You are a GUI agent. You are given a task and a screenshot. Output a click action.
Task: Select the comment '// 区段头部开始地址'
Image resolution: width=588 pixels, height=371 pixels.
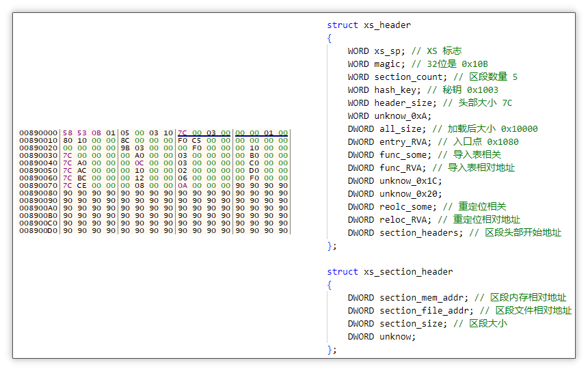[x=515, y=233]
